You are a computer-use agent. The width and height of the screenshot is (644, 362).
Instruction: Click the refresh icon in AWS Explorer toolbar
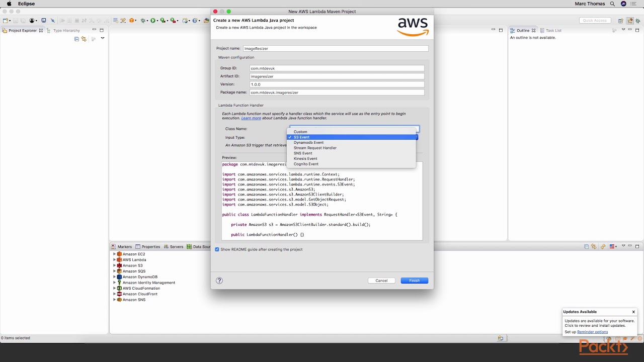click(x=603, y=246)
